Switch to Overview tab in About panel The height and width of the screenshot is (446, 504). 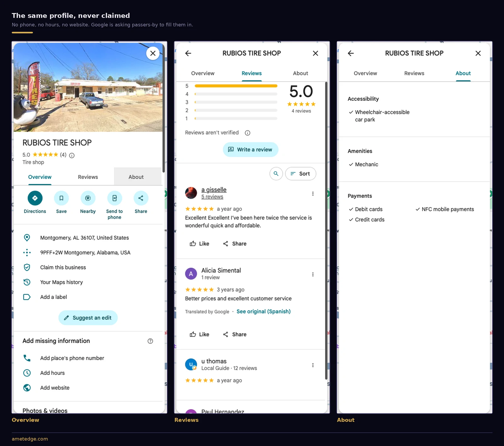[365, 73]
